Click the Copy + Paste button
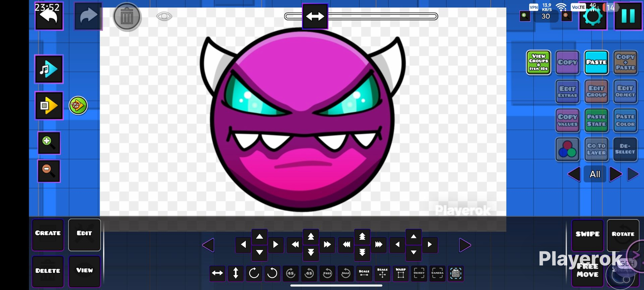Image resolution: width=644 pixels, height=290 pixels. click(x=625, y=62)
